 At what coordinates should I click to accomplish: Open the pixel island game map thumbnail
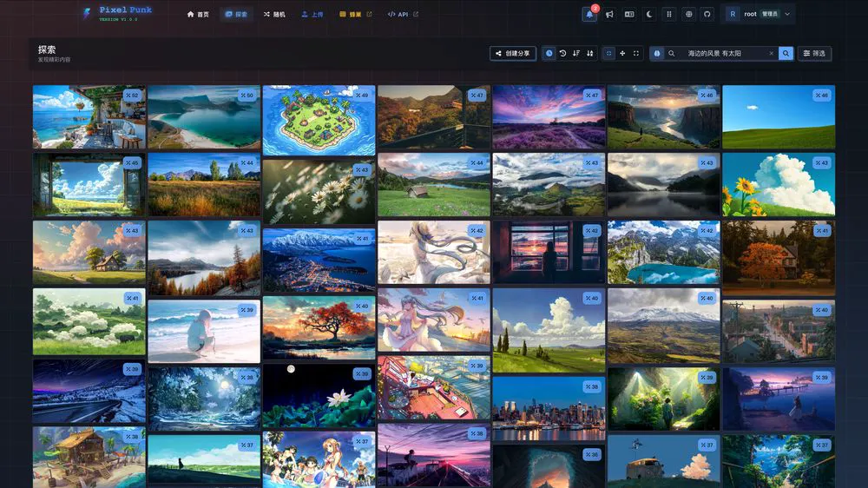click(x=319, y=119)
